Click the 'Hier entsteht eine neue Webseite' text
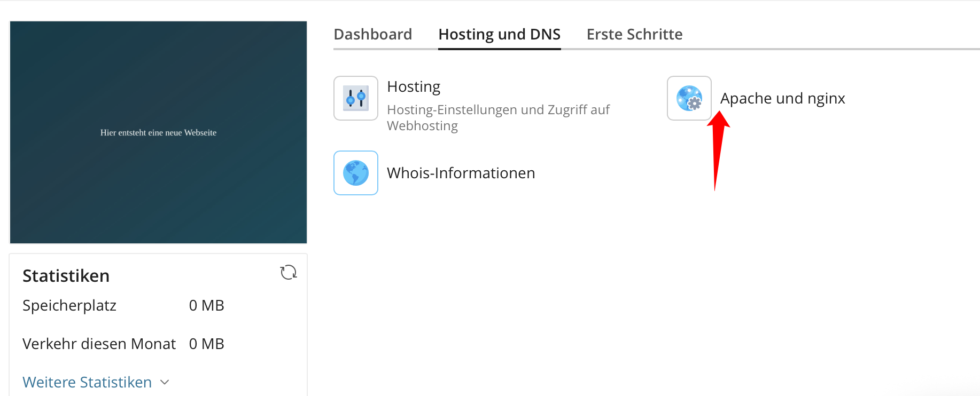The height and width of the screenshot is (396, 980). click(x=158, y=132)
